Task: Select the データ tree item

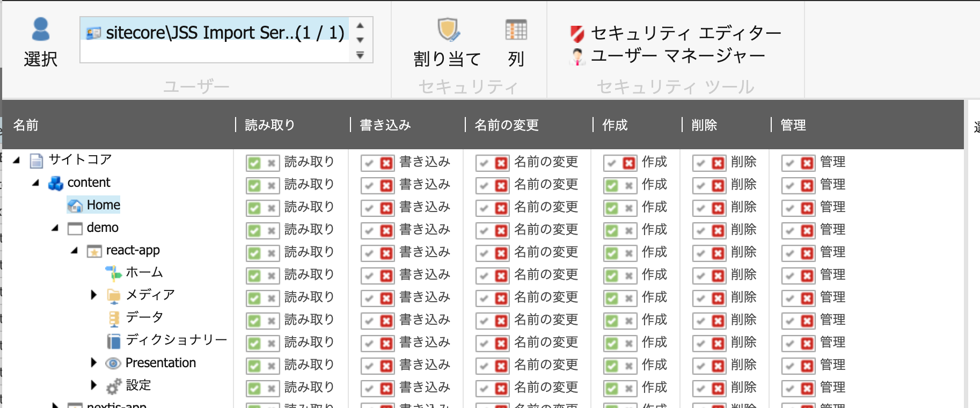Action: point(144,317)
